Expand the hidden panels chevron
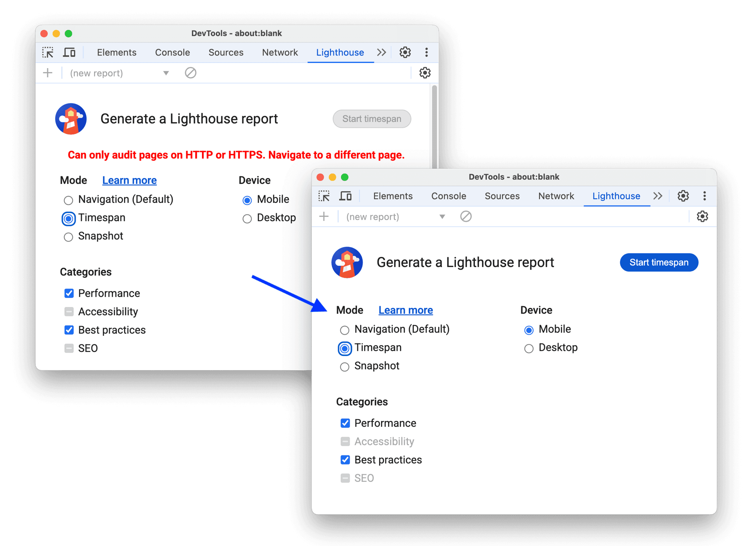This screenshot has width=756, height=546. (x=658, y=196)
